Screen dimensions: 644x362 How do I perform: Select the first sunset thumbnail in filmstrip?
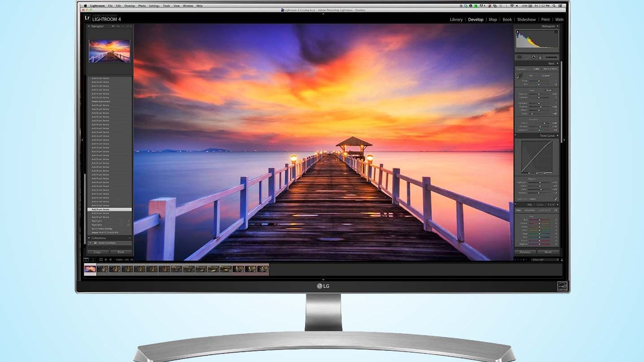click(x=90, y=269)
